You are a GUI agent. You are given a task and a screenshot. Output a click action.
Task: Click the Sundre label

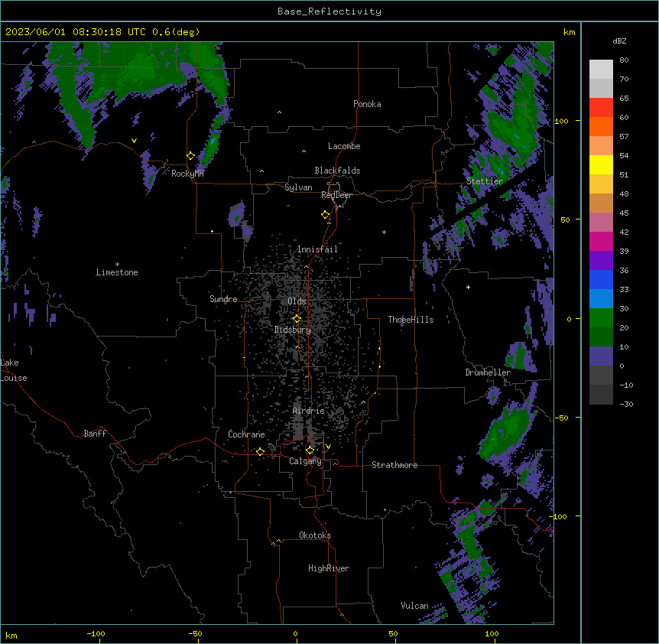tap(223, 299)
